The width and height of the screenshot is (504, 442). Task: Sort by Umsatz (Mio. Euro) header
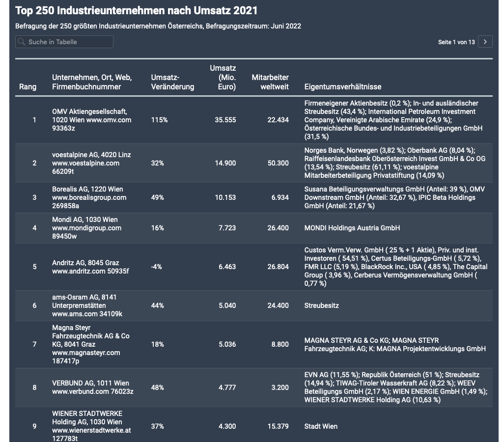tap(223, 78)
